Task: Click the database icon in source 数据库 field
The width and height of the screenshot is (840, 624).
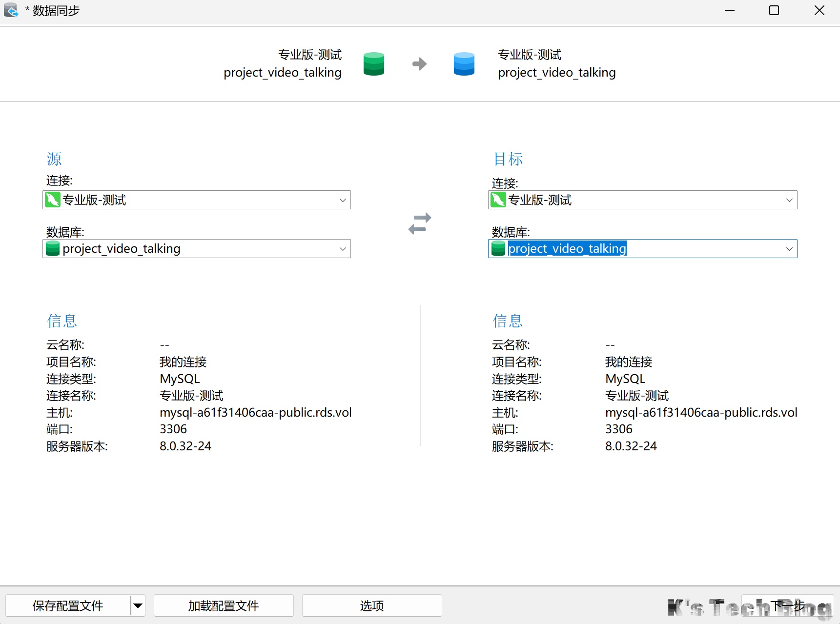Action: pyautogui.click(x=53, y=249)
